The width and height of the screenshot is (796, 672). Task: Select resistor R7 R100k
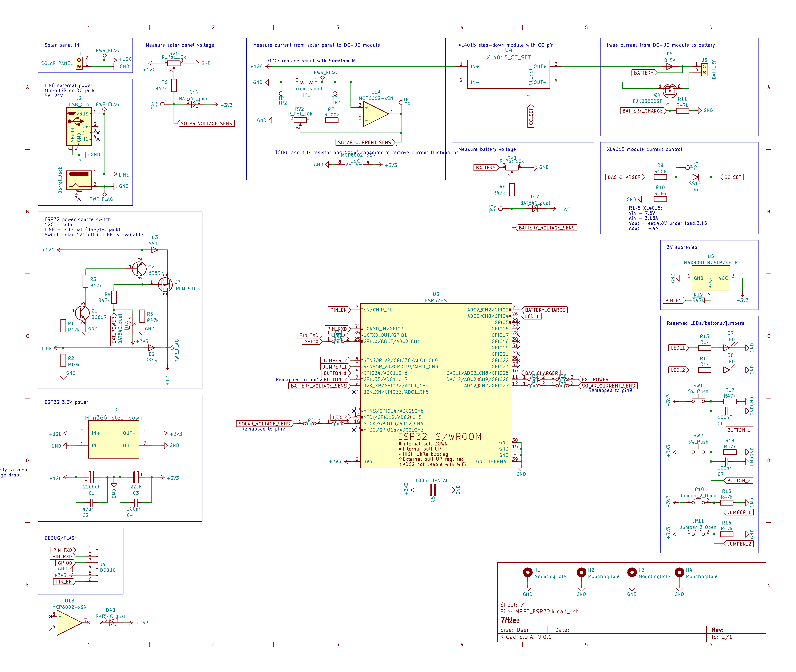click(x=331, y=120)
